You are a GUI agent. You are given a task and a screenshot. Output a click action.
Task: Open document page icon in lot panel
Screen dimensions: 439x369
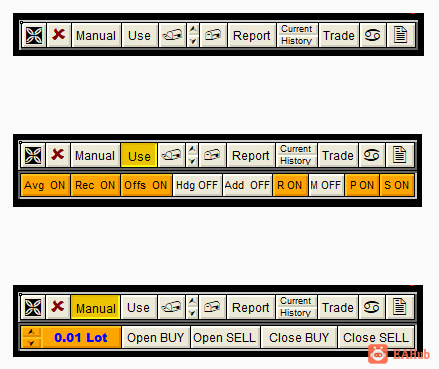click(x=399, y=307)
